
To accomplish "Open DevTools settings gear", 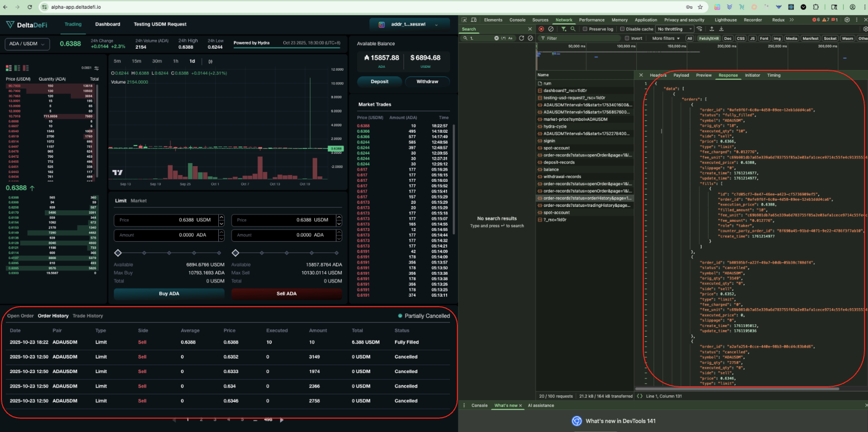I will click(847, 20).
